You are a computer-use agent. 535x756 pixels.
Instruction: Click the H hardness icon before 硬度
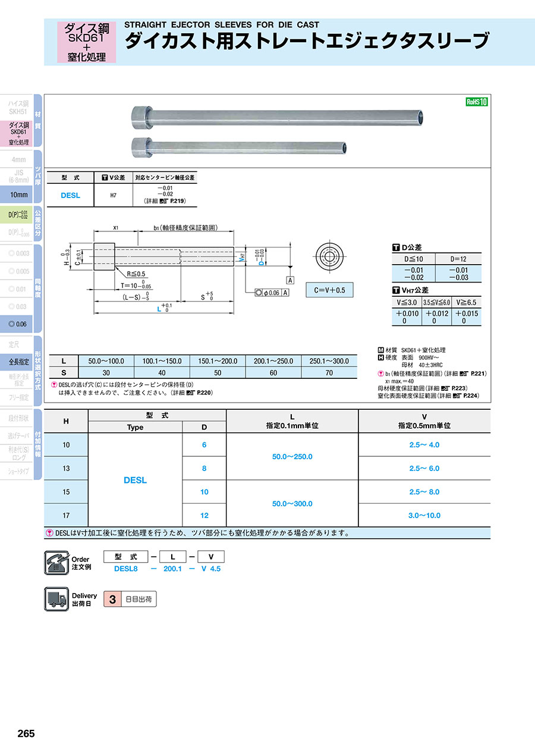point(380,357)
